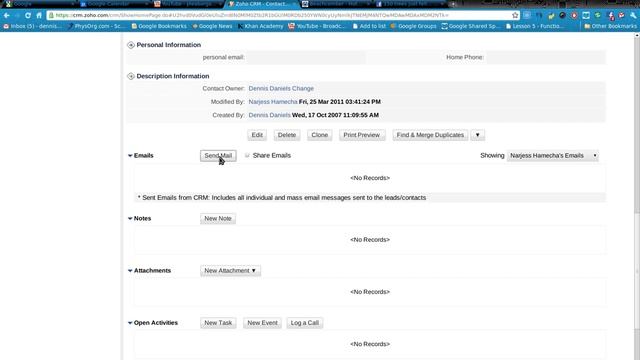This screenshot has height=360, width=640.
Task: Open the Google Groups bookmark
Action: point(413,26)
